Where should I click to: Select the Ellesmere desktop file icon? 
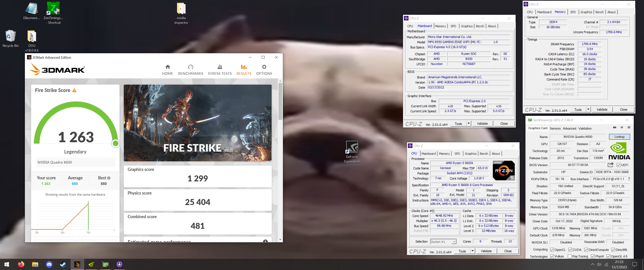click(32, 11)
